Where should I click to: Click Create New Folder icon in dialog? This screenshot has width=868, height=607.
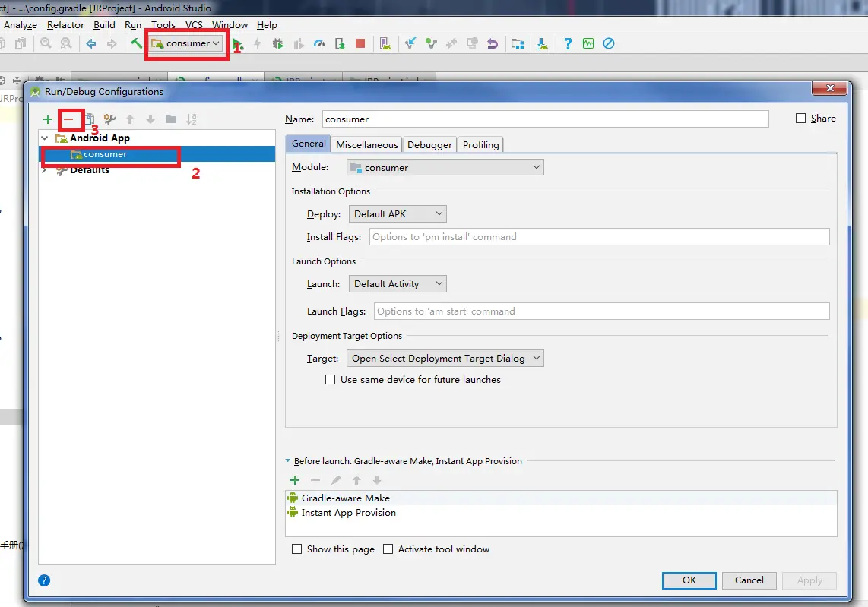coord(171,119)
